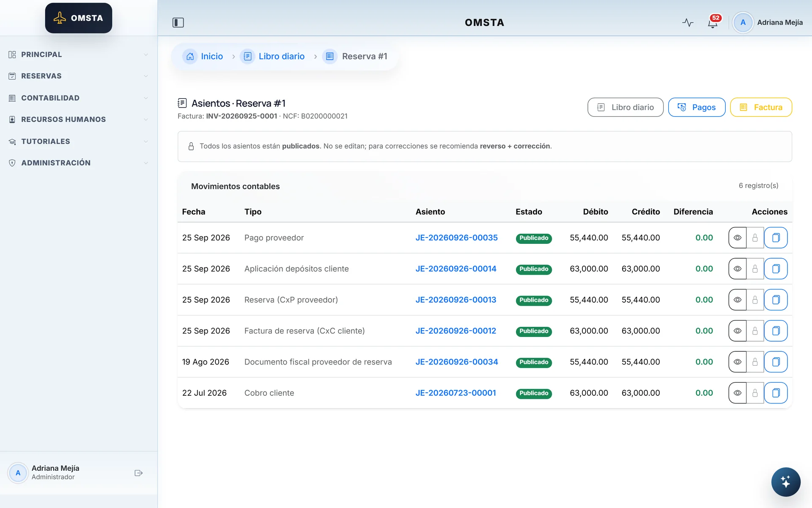Viewport: 812px width, 508px height.
Task: Copy the Pago proveedor entry
Action: (776, 238)
